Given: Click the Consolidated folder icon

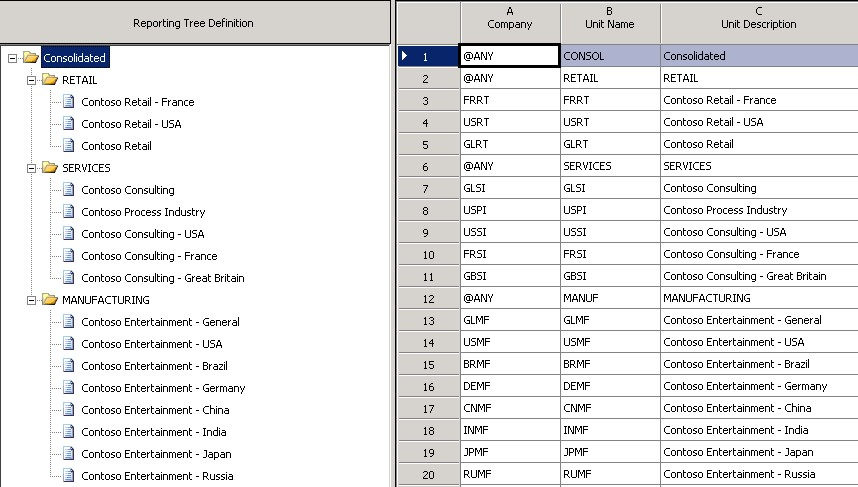Looking at the screenshot, I should pos(31,57).
